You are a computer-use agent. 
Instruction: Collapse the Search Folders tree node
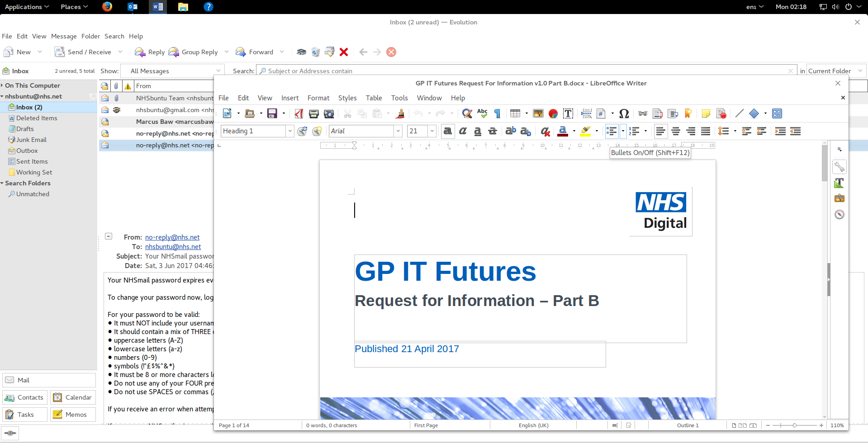[2, 183]
